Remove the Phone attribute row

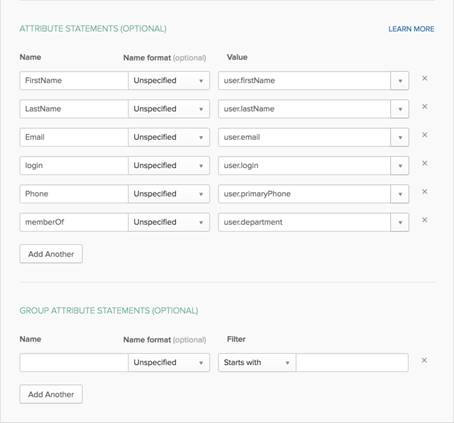[425, 192]
